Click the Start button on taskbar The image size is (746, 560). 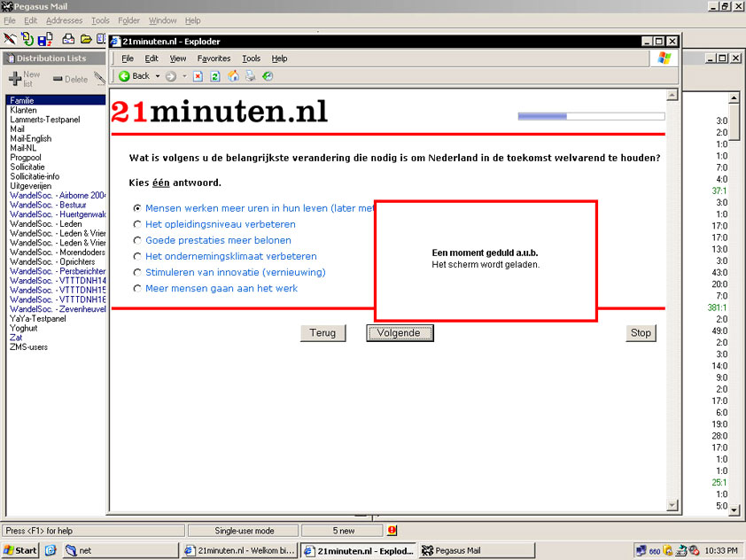[20, 550]
